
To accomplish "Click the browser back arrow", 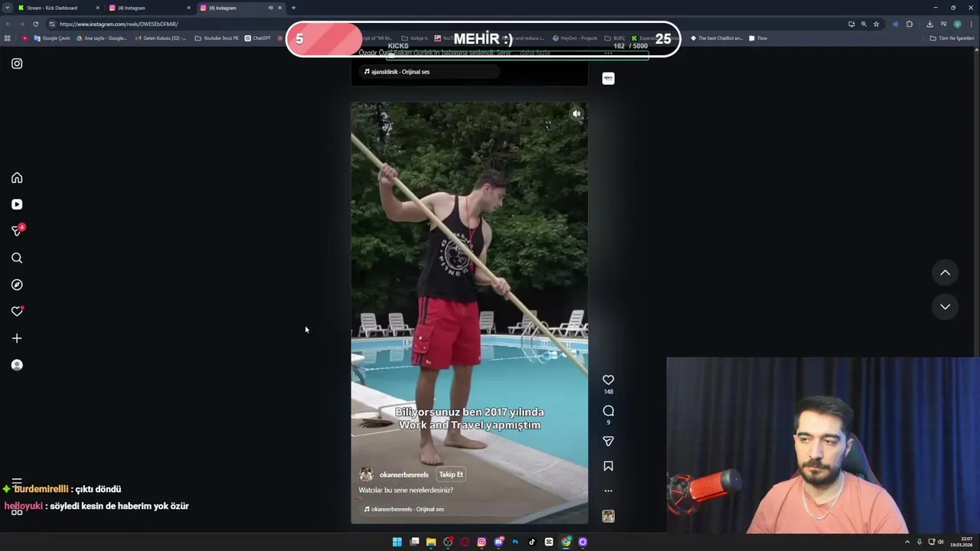I will tap(8, 24).
